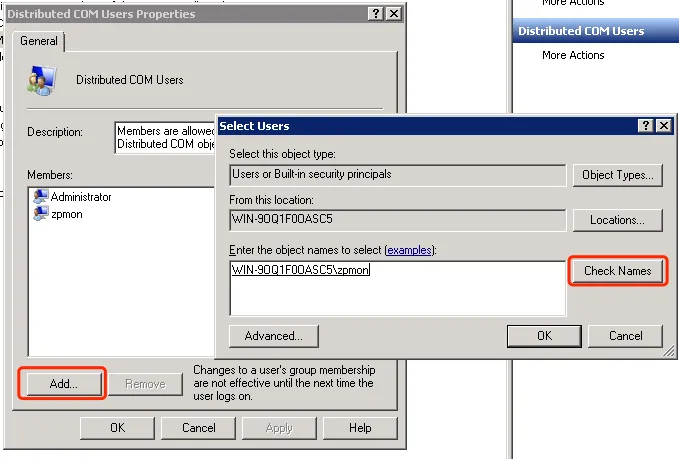
Task: Click Add button in Properties
Action: point(64,384)
